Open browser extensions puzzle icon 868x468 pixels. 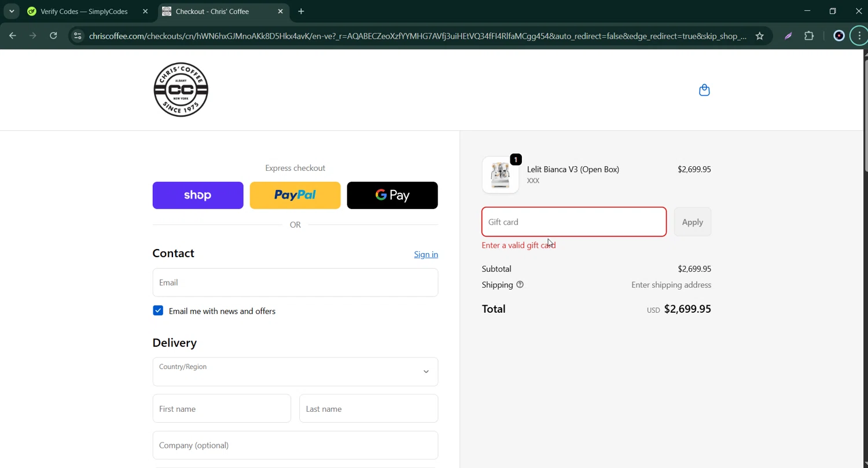[x=809, y=36]
